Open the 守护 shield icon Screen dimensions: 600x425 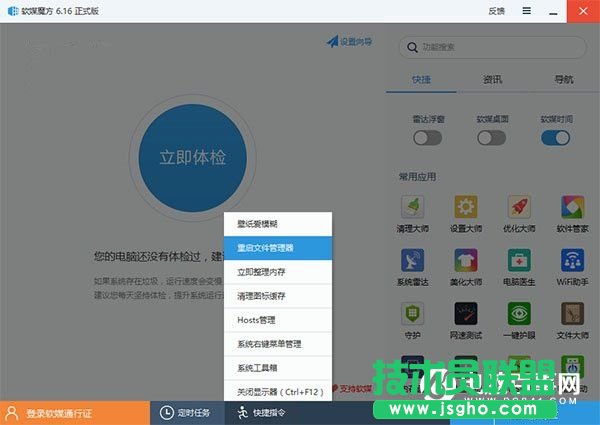click(x=412, y=314)
